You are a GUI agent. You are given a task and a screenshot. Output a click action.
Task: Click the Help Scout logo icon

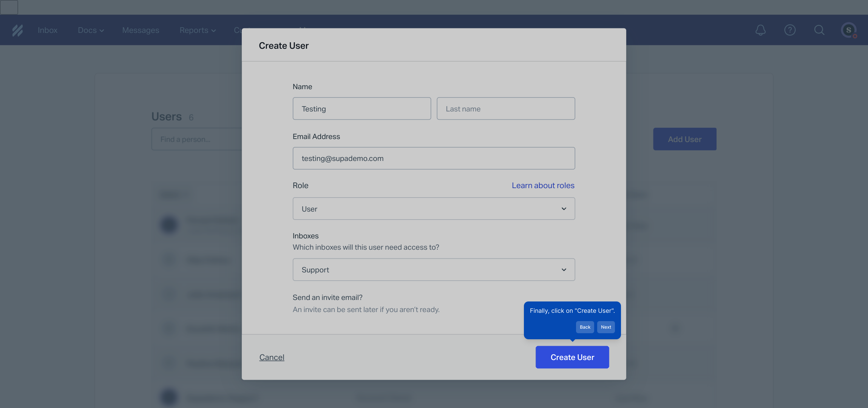coord(17,30)
